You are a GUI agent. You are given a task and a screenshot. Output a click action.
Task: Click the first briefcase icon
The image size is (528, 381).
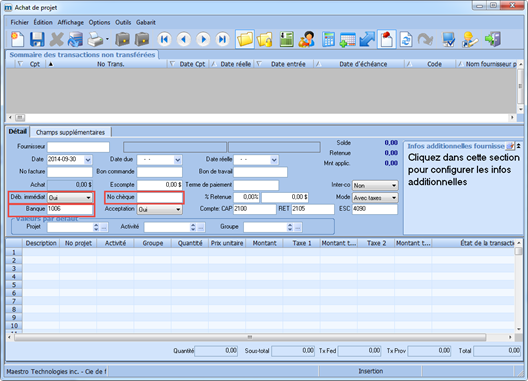pos(122,39)
